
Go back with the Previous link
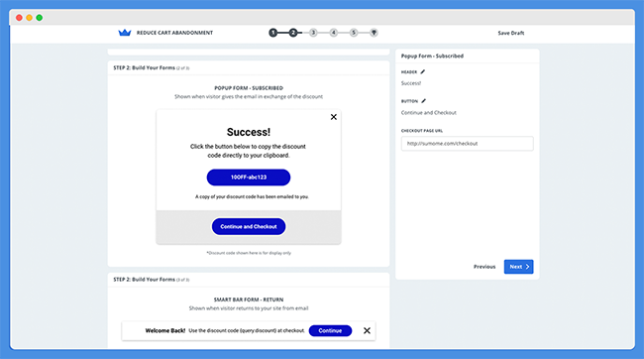coord(484,267)
